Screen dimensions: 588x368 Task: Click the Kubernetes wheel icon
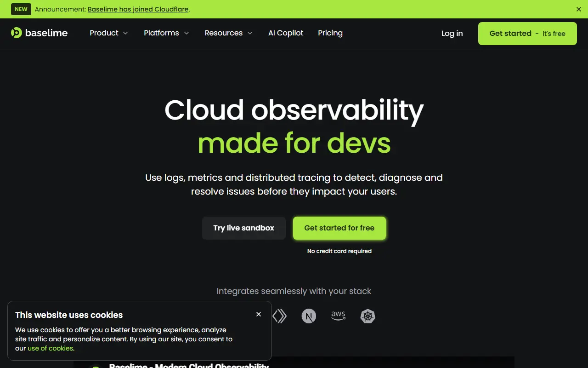coord(368,316)
